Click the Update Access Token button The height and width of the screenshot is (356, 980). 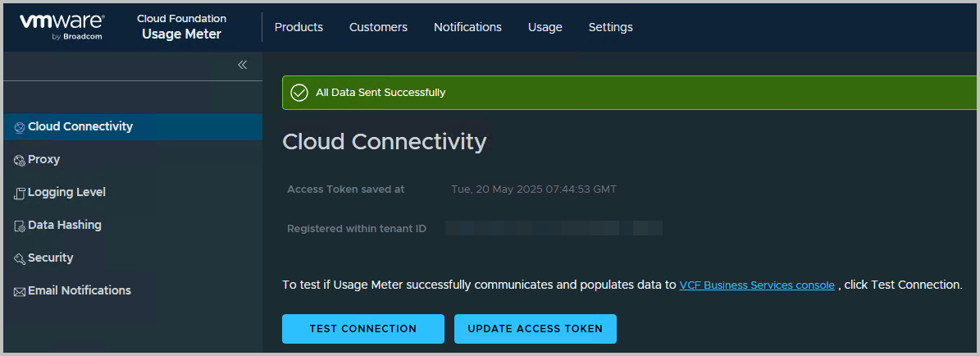tap(535, 328)
